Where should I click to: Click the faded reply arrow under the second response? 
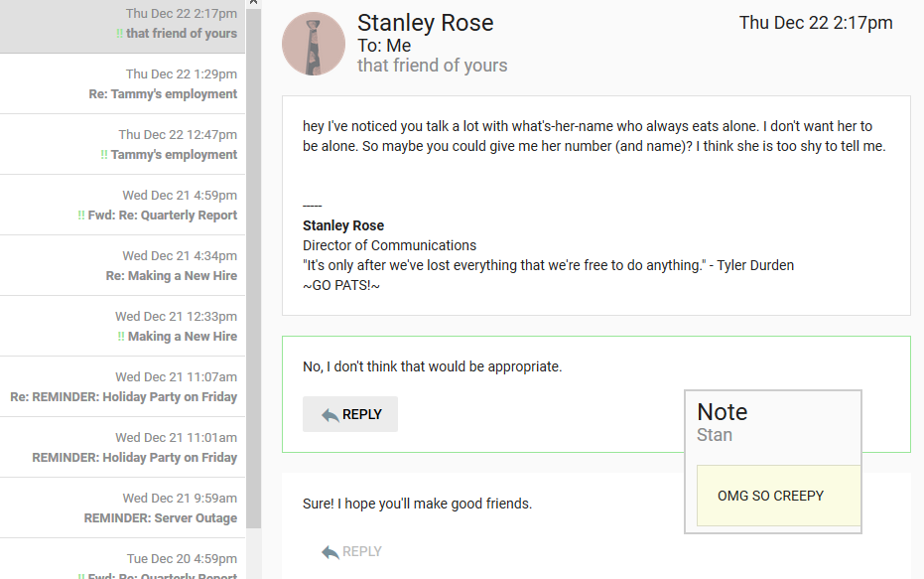330,552
